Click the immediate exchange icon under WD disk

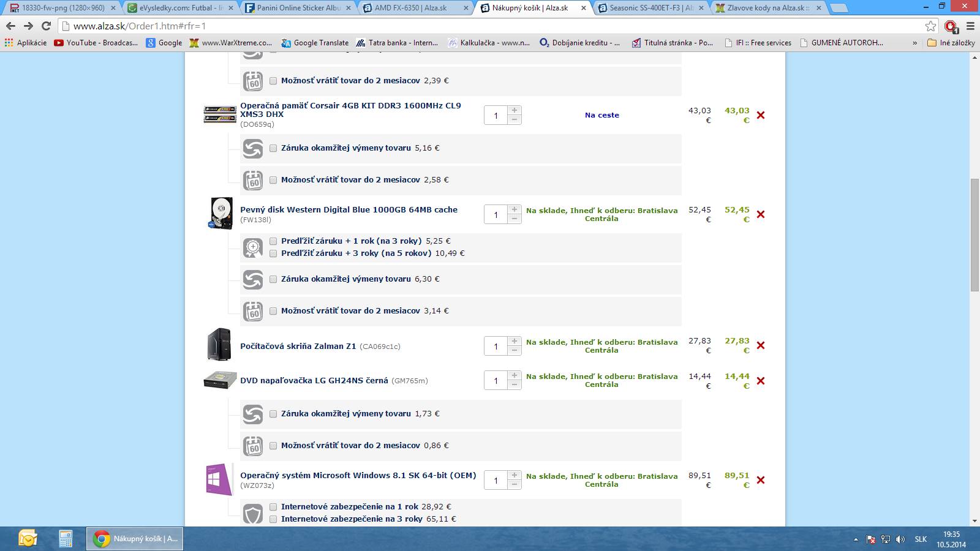tap(253, 279)
